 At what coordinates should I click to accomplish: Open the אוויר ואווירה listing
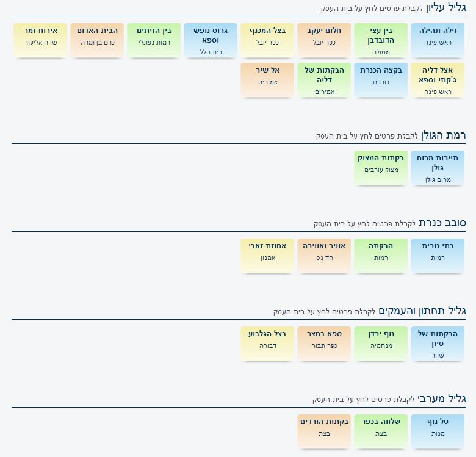point(324,255)
